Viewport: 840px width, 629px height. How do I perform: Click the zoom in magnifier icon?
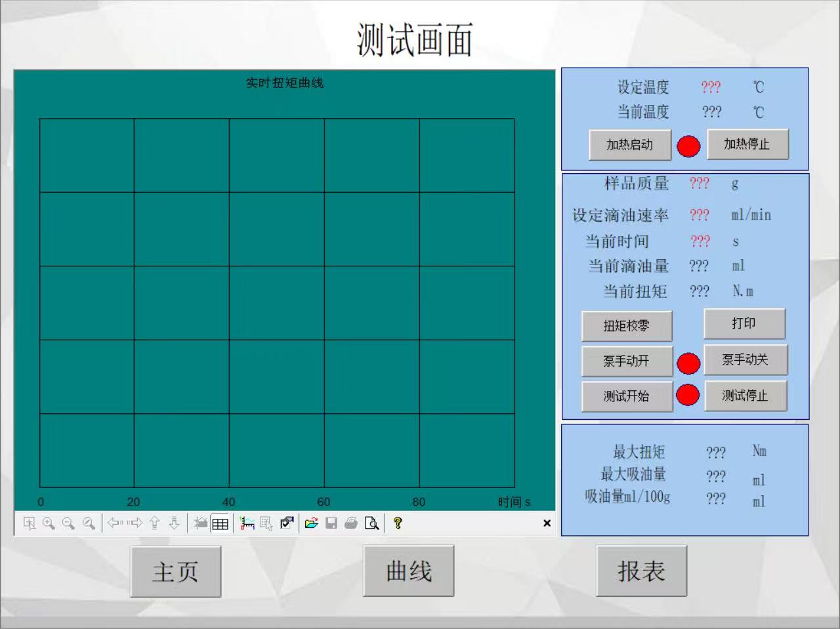pyautogui.click(x=49, y=523)
